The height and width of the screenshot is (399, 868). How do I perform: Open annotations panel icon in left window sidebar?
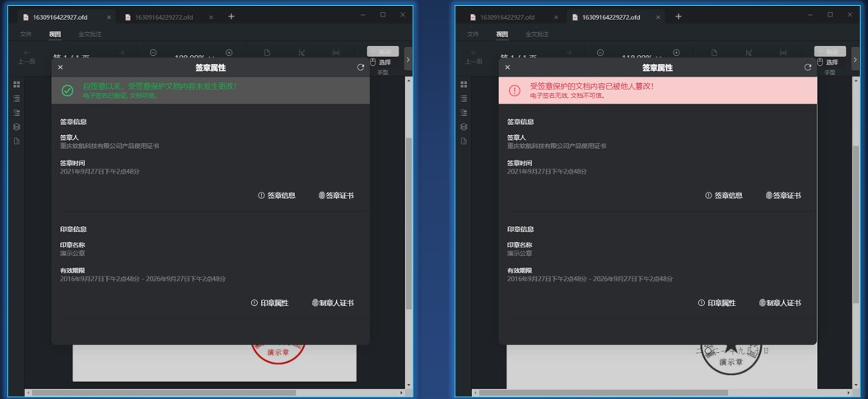pyautogui.click(x=16, y=113)
